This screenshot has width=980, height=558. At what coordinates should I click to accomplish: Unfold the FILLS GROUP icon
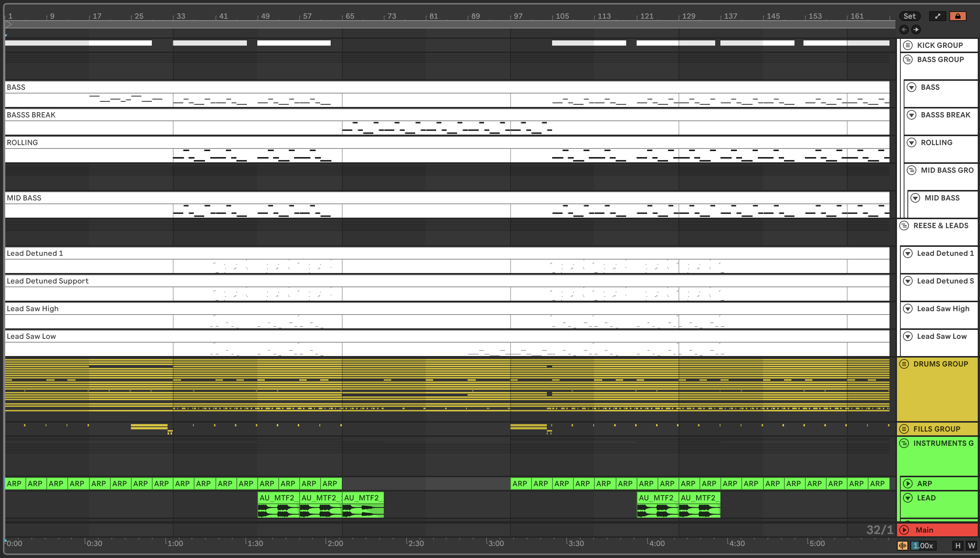[x=904, y=429]
